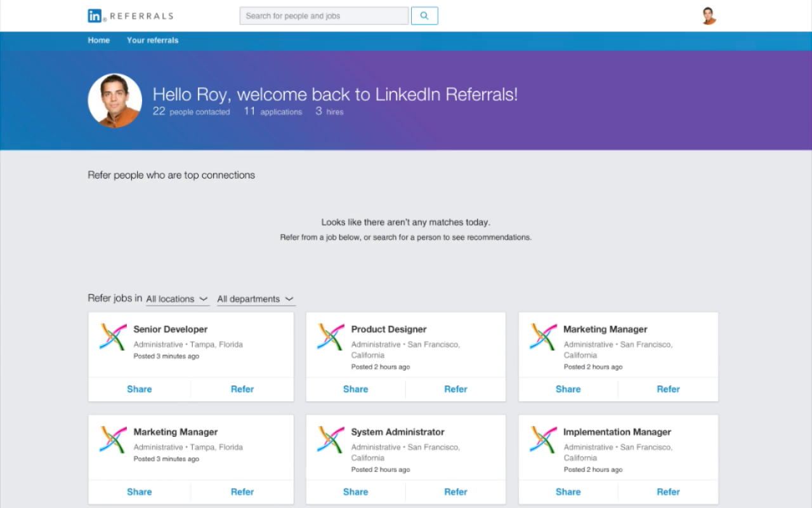Click the System Administrator company logo

coord(331,439)
